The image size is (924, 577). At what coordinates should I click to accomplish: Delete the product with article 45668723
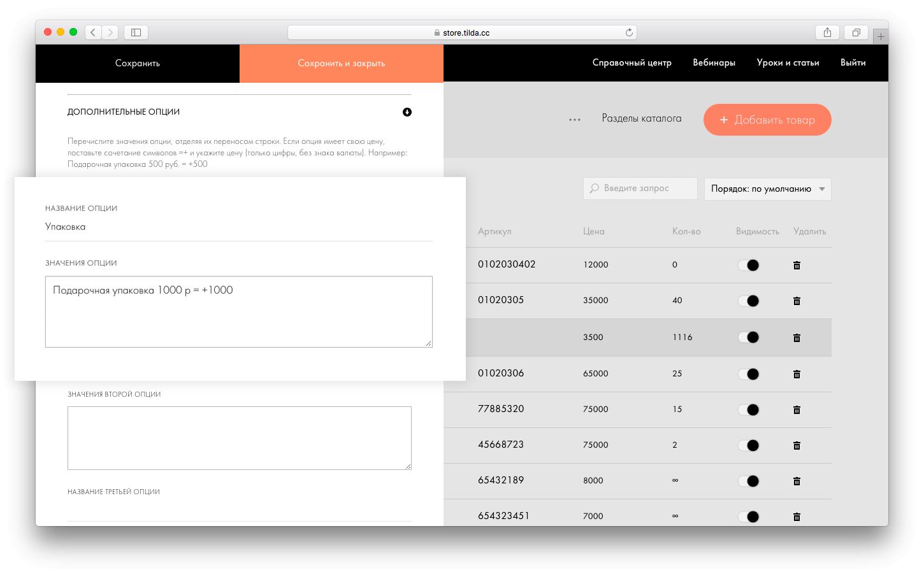797,445
